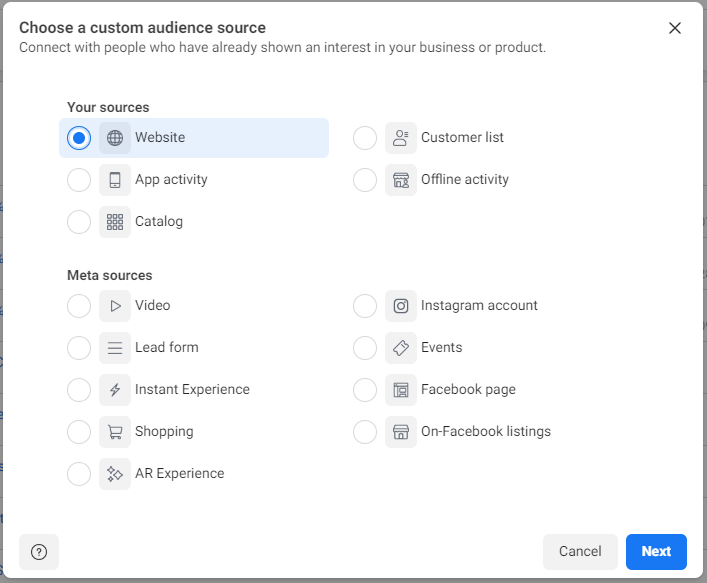The width and height of the screenshot is (707, 583).
Task: Click the Lead form lines icon
Action: point(115,348)
